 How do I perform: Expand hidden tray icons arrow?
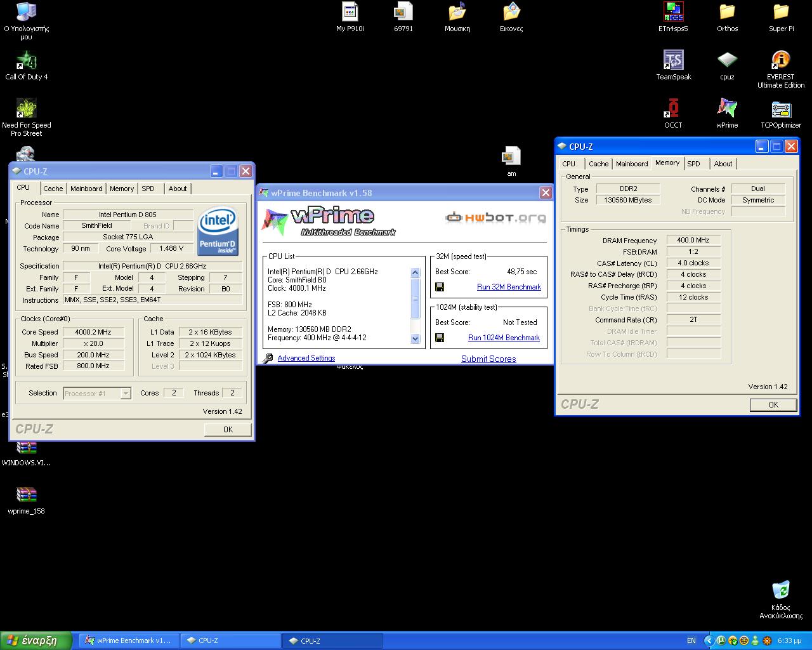pos(709,640)
